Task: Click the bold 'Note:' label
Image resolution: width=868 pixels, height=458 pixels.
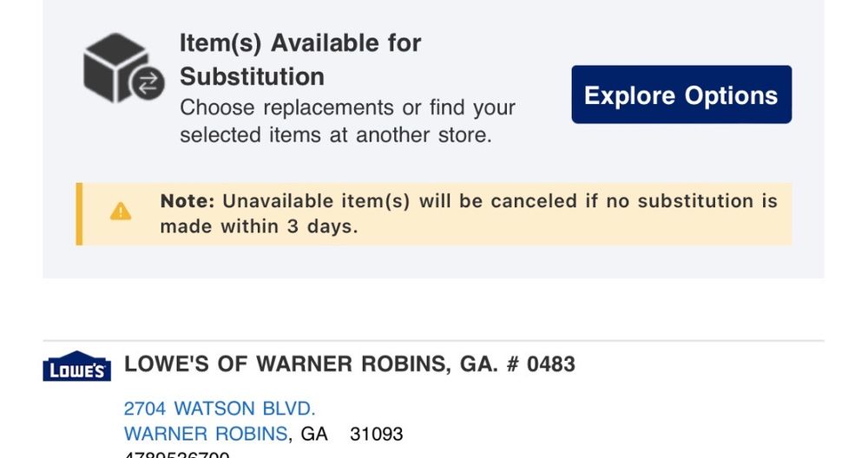Action: [x=187, y=201]
